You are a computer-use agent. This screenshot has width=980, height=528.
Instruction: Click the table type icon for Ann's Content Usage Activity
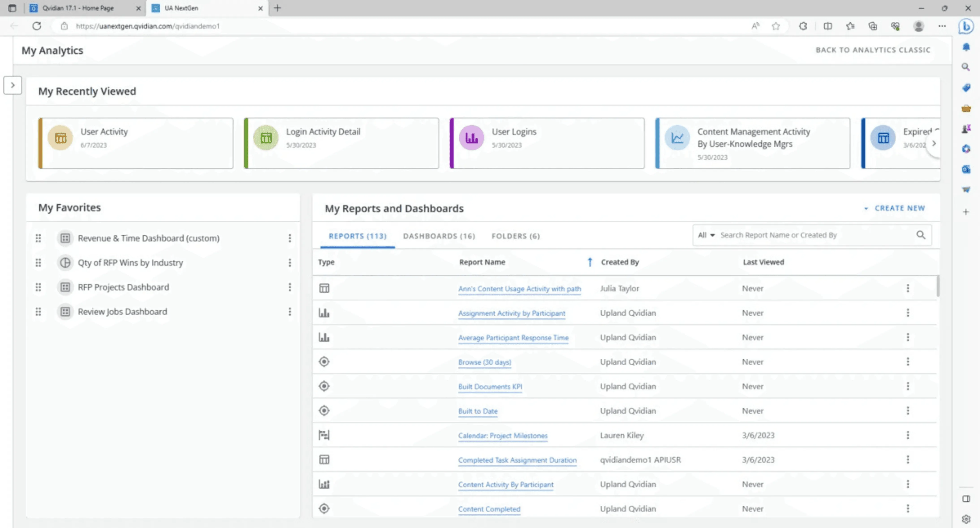coord(324,288)
